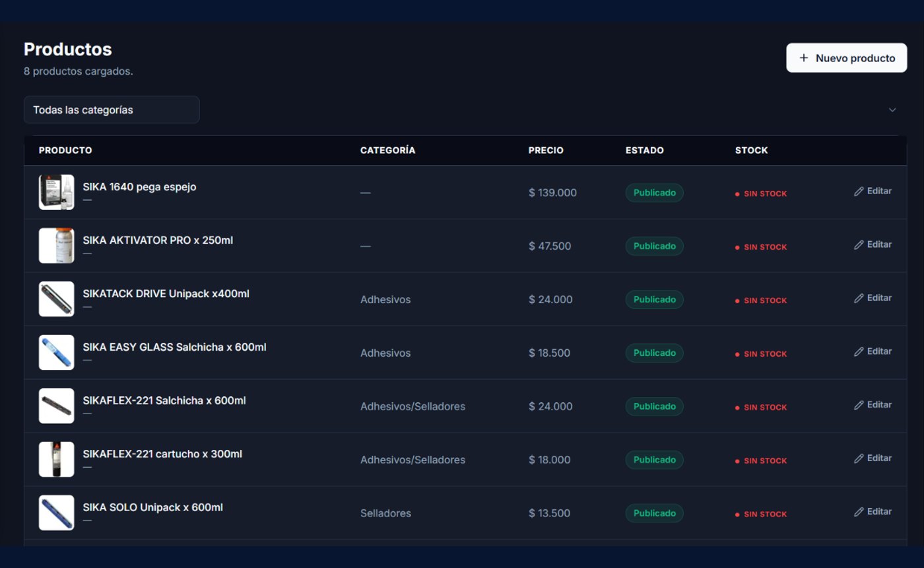Click the pencil icon for SIKAFLEX-221 Salchicha
The image size is (924, 568).
coord(859,406)
